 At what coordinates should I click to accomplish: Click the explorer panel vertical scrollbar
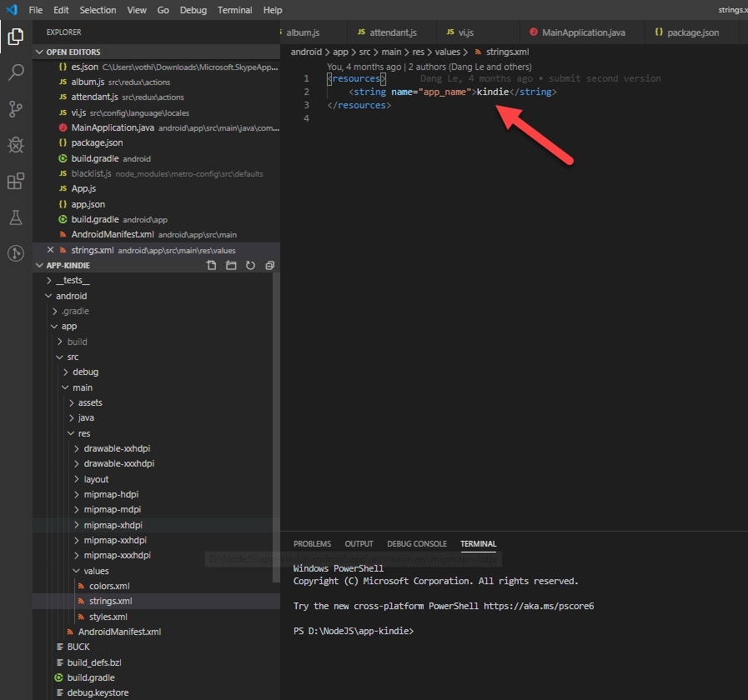pos(276,425)
